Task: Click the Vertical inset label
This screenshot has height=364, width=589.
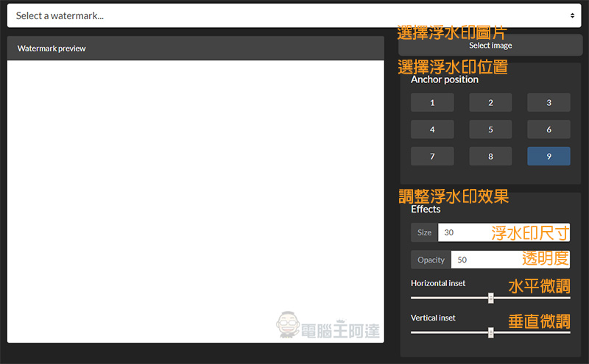Action: pyautogui.click(x=433, y=318)
